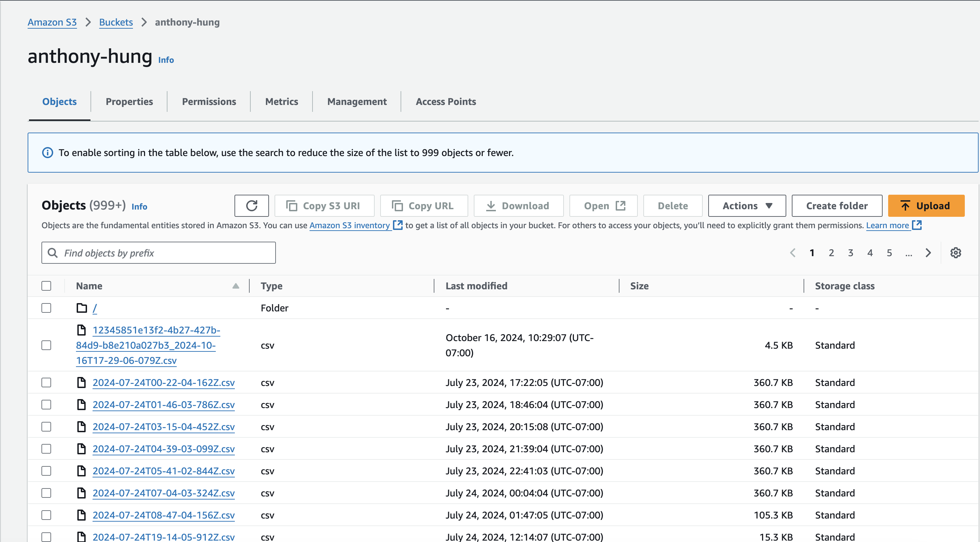980x542 pixels.
Task: Click Info link beside Objects count
Action: pyautogui.click(x=139, y=206)
